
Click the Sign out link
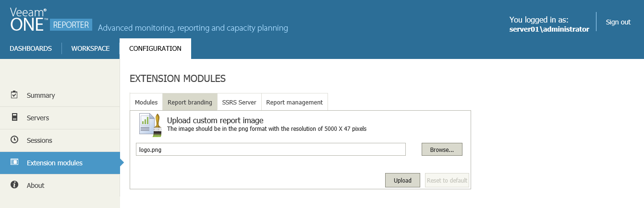[618, 22]
